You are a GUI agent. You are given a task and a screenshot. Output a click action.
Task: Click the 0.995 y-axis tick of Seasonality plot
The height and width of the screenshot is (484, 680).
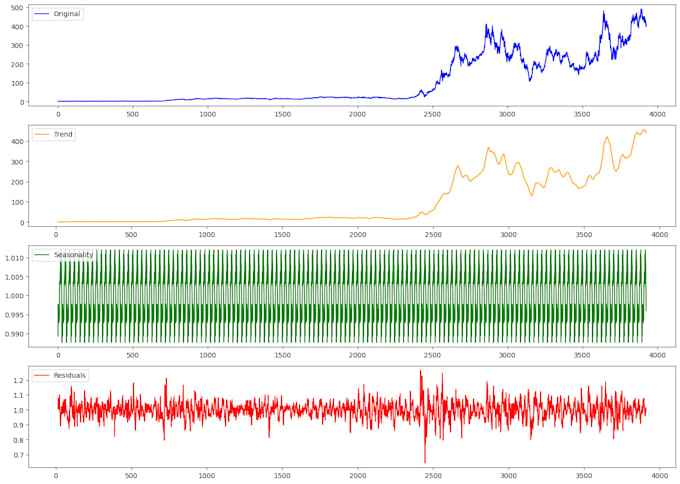14,315
